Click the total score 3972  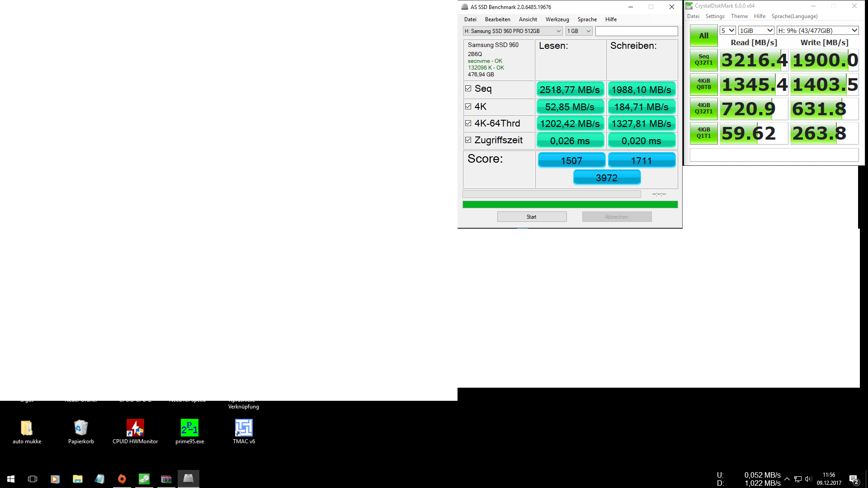pyautogui.click(x=607, y=178)
